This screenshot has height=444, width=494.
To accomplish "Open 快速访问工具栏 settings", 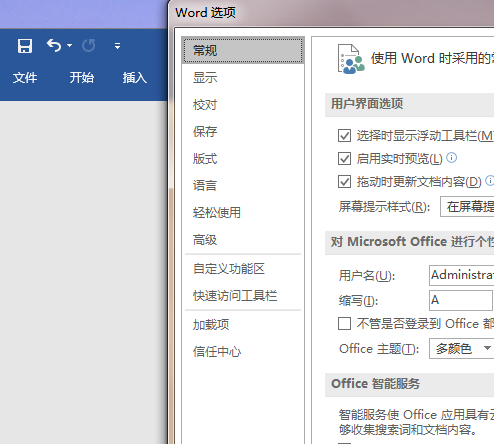I will click(243, 296).
